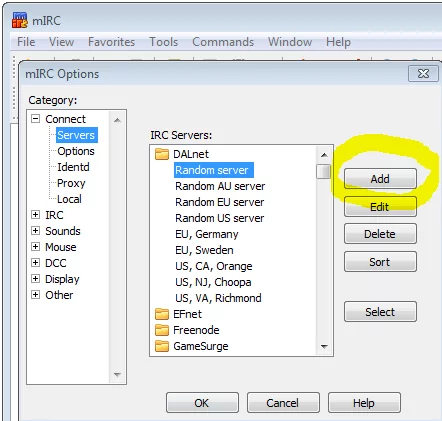Click the Select button
The height and width of the screenshot is (421, 442).
(x=380, y=312)
